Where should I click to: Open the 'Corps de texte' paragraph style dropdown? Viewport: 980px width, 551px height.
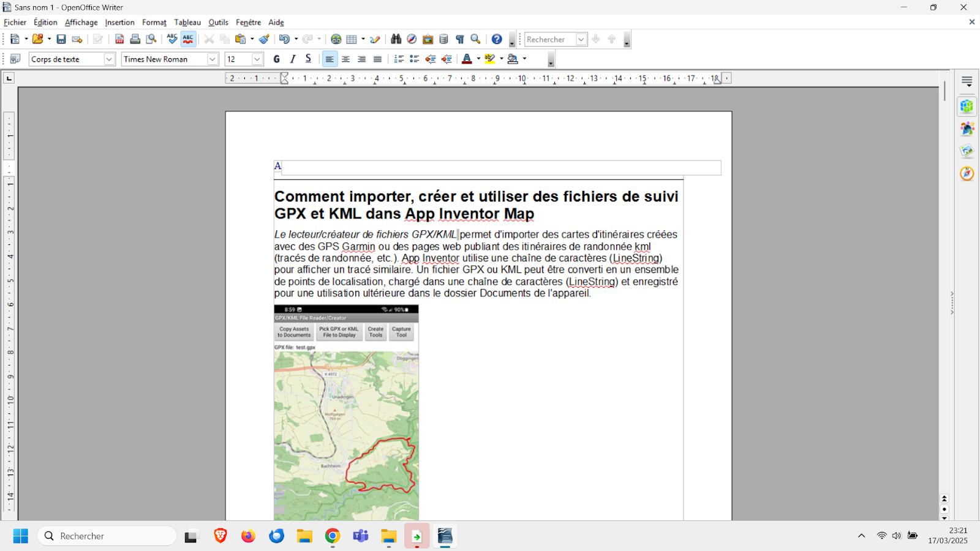(109, 59)
